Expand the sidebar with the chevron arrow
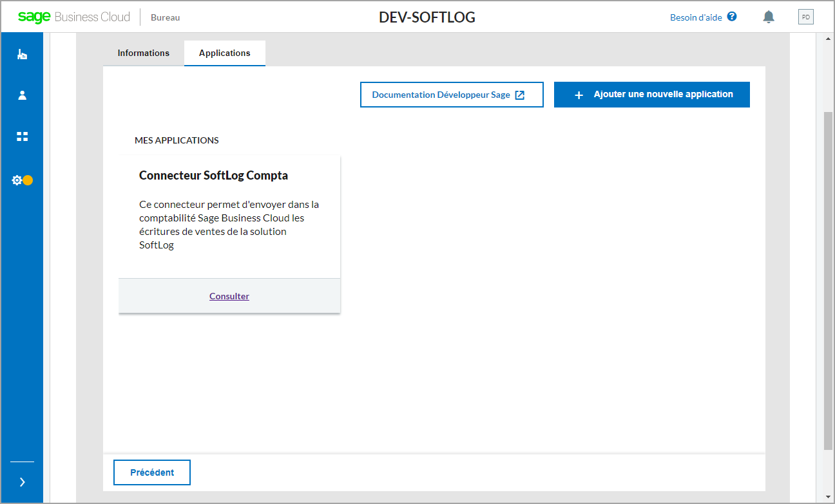 22,481
